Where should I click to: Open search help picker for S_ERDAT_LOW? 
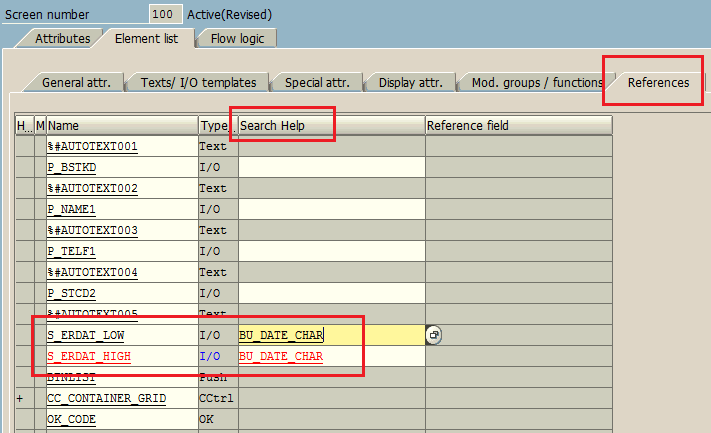click(x=434, y=335)
